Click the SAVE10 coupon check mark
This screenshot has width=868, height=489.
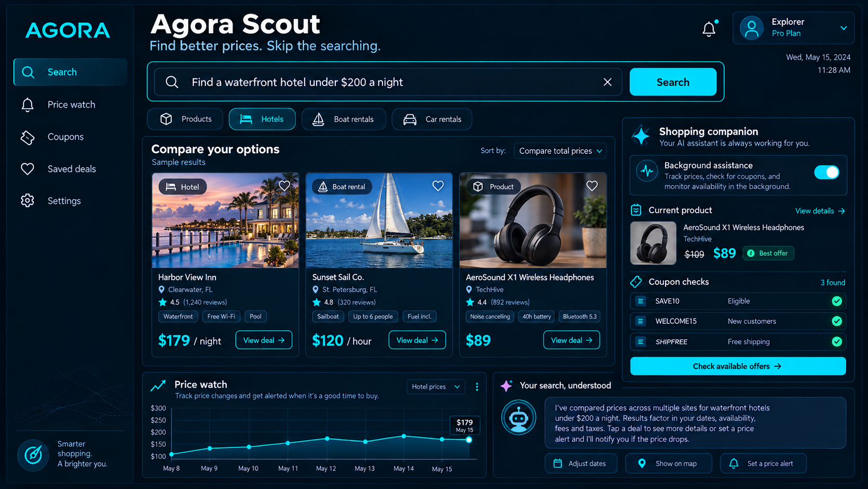(x=837, y=301)
